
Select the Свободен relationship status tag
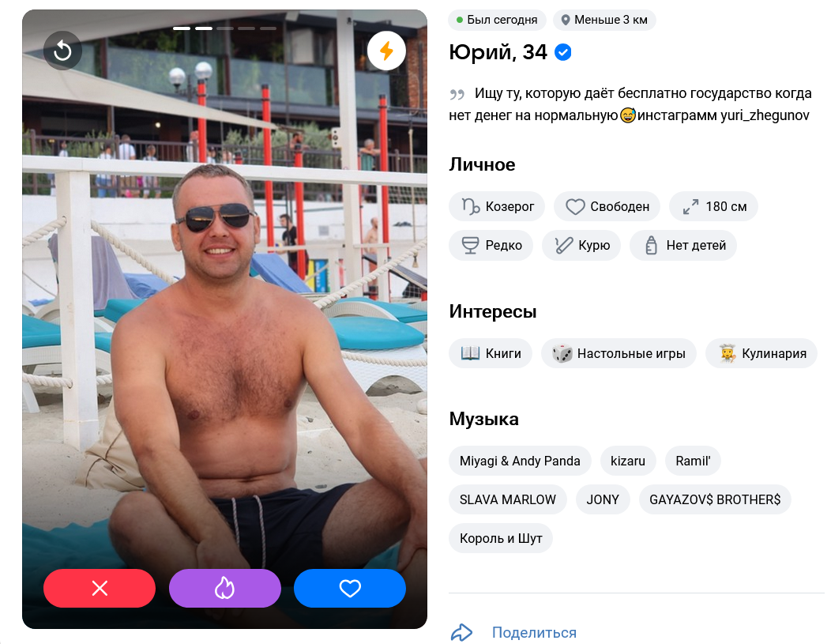[607, 206]
